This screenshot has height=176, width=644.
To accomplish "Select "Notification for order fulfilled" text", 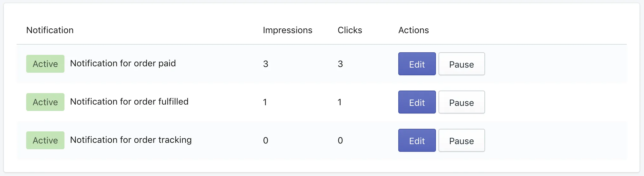I will click(129, 102).
